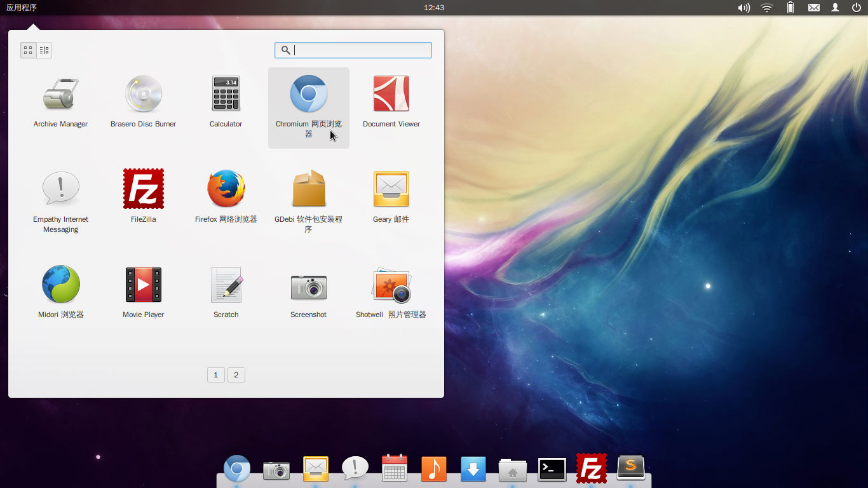
Task: Click the application search field
Action: (353, 50)
